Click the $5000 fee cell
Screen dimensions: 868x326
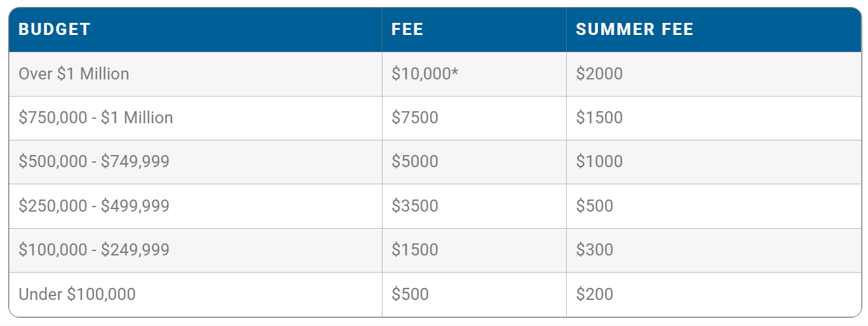[414, 161]
